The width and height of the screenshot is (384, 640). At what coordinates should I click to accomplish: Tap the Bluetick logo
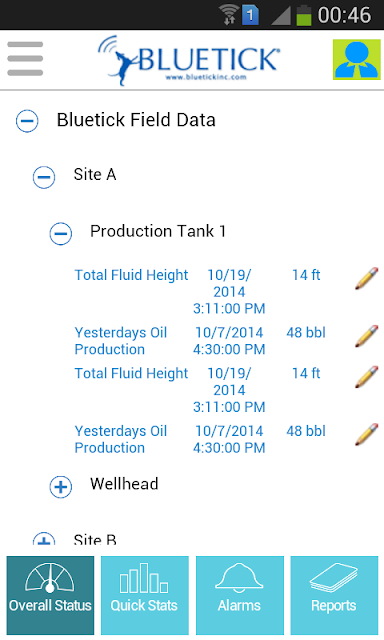189,60
